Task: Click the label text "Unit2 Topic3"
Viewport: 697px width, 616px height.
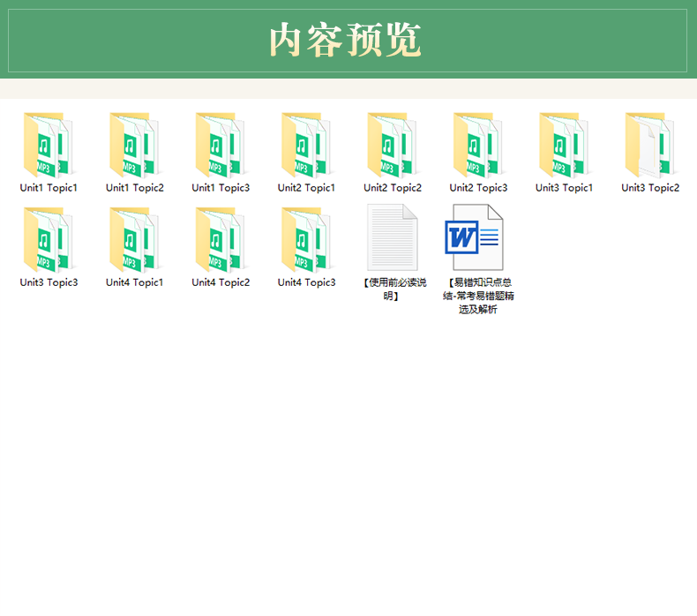Action: 478,188
